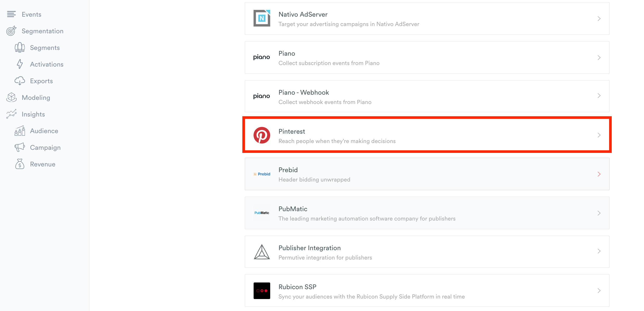Open Segments via the people icon
The image size is (644, 311).
pyautogui.click(x=20, y=47)
